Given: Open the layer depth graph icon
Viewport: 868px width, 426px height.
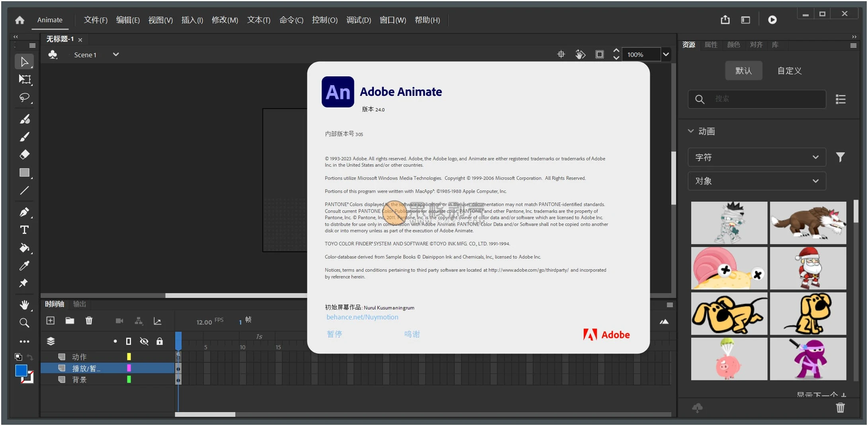Looking at the screenshot, I should [x=158, y=321].
